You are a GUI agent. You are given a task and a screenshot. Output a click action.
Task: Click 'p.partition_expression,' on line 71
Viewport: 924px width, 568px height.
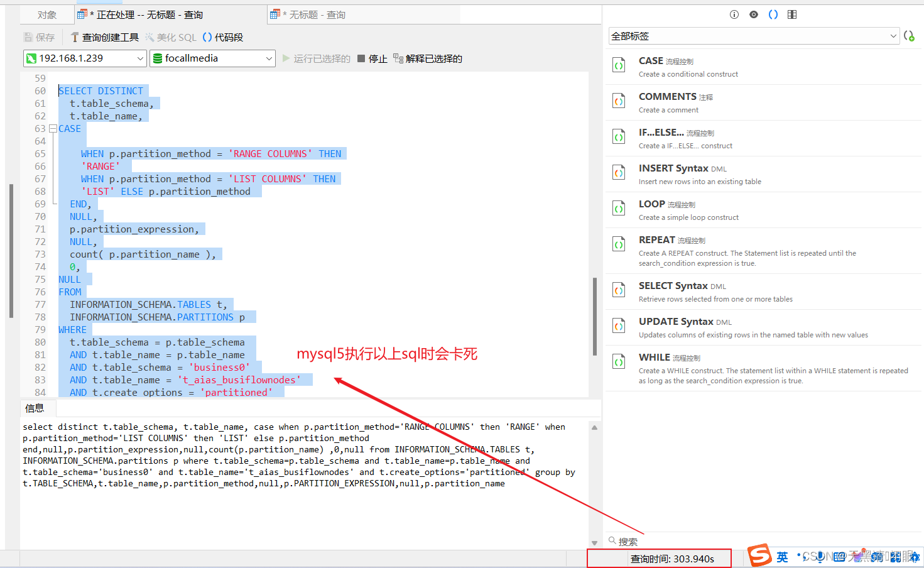pyautogui.click(x=134, y=229)
